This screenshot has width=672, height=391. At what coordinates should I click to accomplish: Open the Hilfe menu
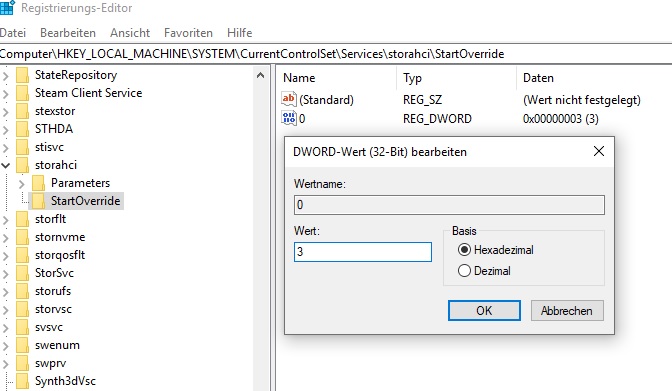[240, 33]
